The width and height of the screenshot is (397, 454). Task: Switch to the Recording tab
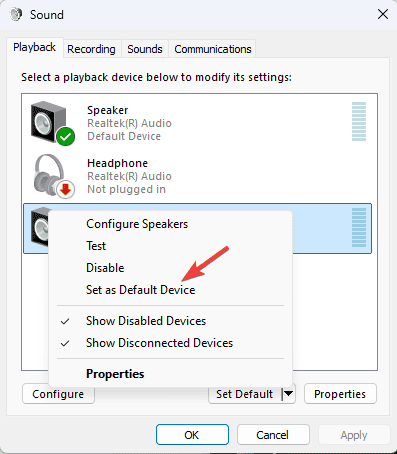pyautogui.click(x=91, y=49)
